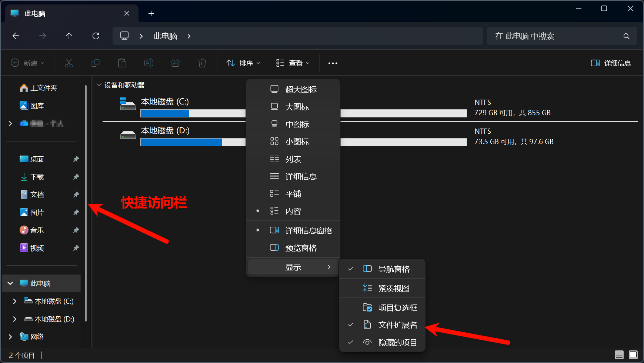The image size is (644, 363).
Task: Open the three-dot See more menu
Action: click(333, 63)
